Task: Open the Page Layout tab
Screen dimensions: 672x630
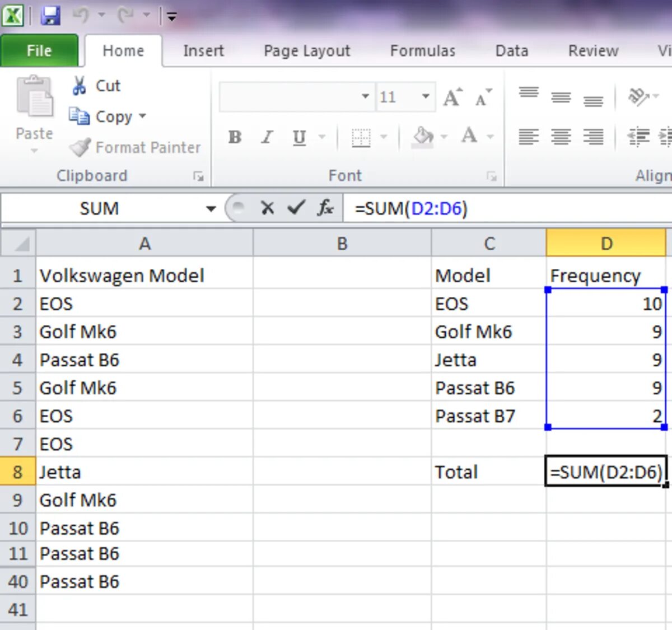Action: tap(307, 51)
